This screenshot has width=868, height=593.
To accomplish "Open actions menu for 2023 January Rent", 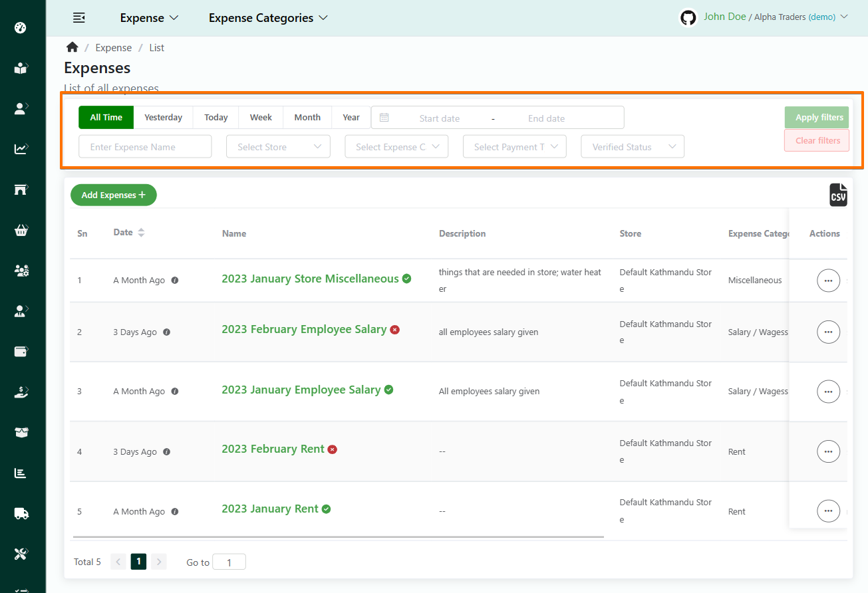I will click(x=828, y=511).
